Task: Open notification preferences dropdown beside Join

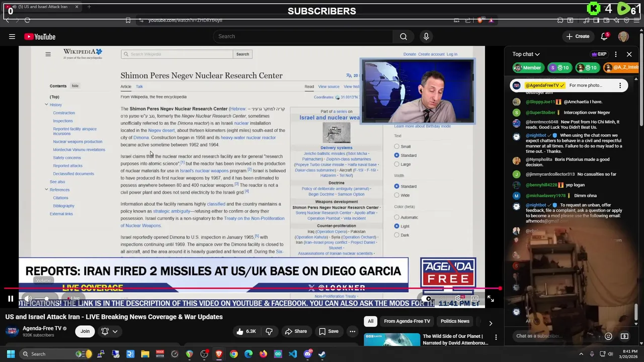Action: [110, 331]
